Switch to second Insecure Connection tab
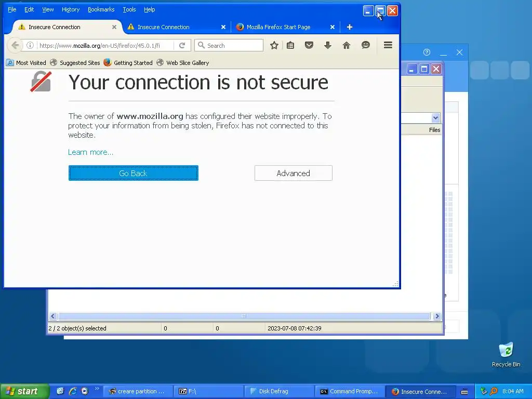Screen dimensions: 532x399 pyautogui.click(x=177, y=27)
